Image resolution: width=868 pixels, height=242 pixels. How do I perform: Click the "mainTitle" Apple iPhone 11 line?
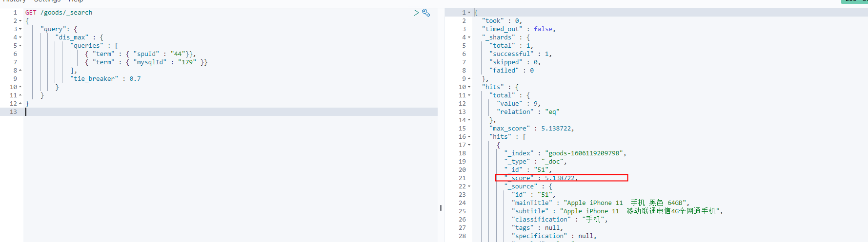tap(601, 203)
